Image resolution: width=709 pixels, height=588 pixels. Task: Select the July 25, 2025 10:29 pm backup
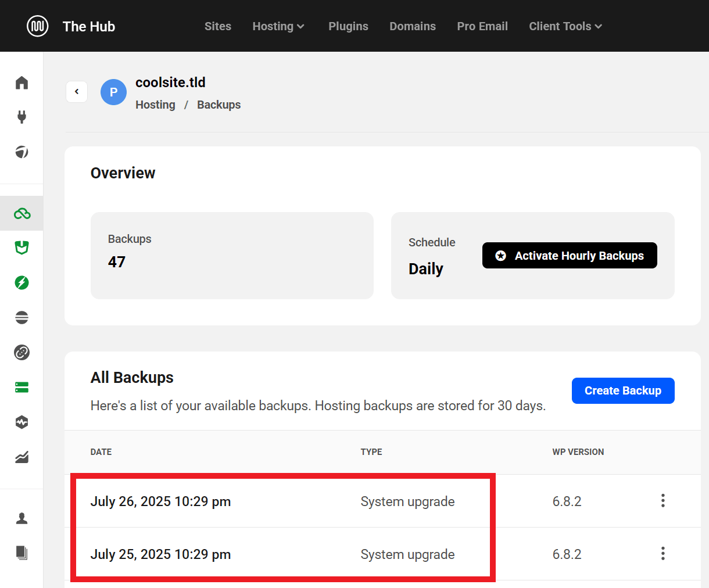tap(161, 554)
